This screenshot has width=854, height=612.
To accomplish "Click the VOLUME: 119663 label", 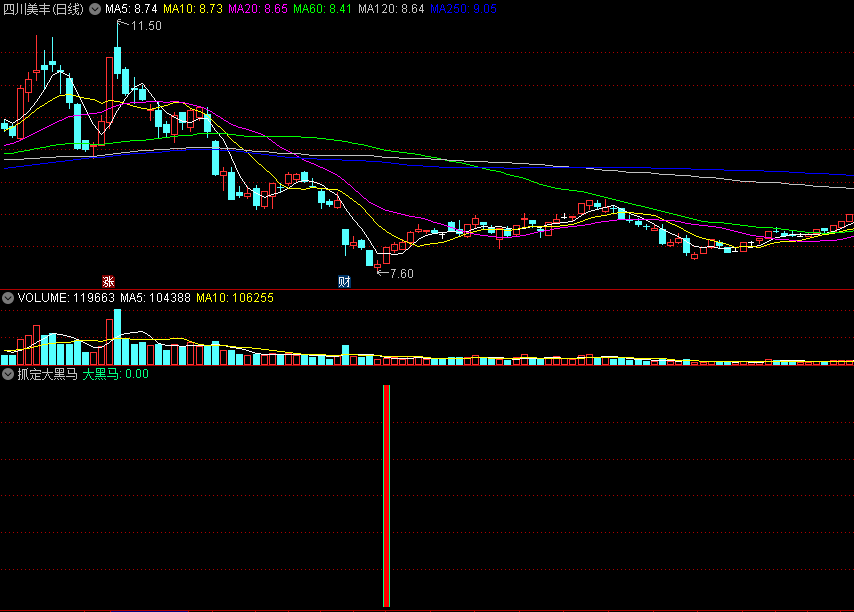I will 66,298.
